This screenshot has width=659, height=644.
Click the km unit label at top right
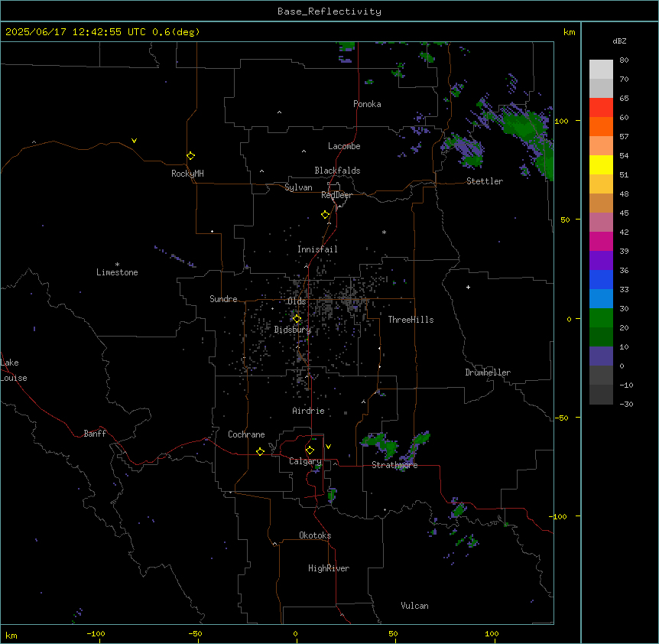(x=569, y=32)
